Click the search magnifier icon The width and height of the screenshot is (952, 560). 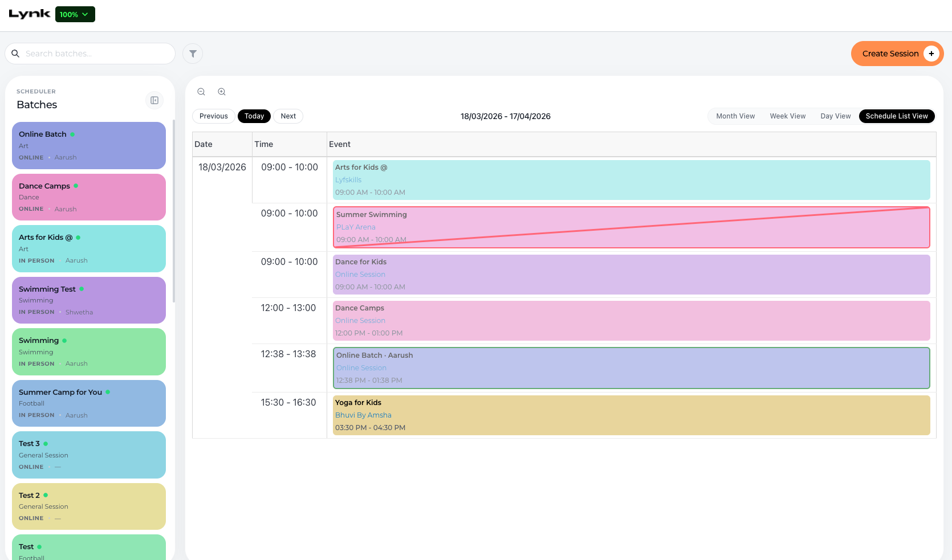point(15,54)
